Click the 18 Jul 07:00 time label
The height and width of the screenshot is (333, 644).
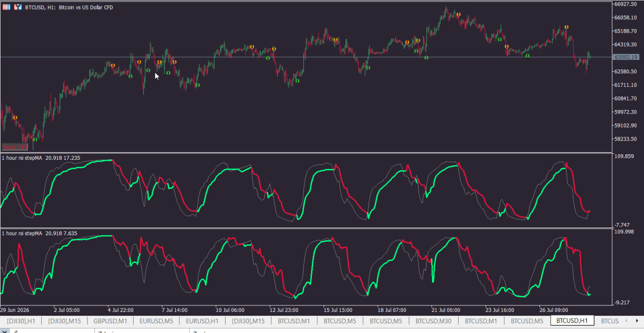(x=392, y=310)
